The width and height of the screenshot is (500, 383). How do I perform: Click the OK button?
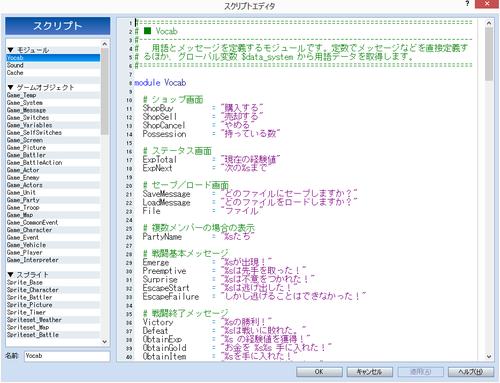click(x=319, y=372)
